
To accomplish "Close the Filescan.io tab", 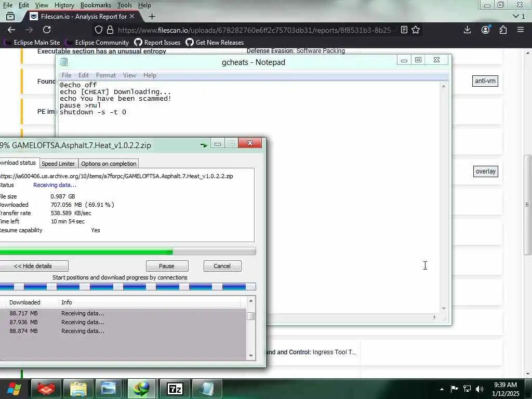I will pos(132,16).
